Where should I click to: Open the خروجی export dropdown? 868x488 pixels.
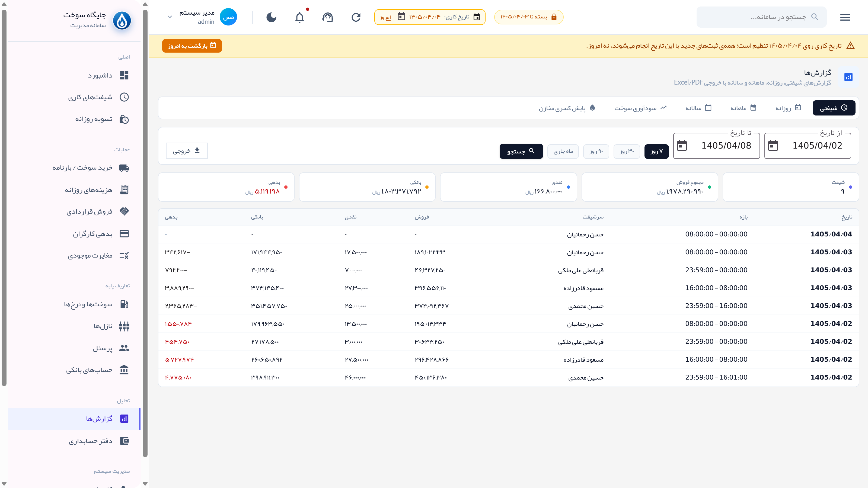(187, 150)
